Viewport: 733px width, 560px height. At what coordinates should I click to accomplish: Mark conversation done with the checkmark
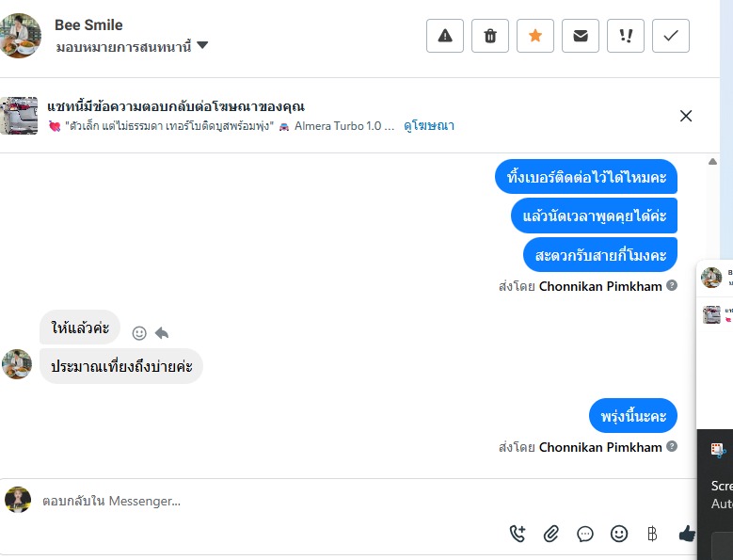point(671,36)
